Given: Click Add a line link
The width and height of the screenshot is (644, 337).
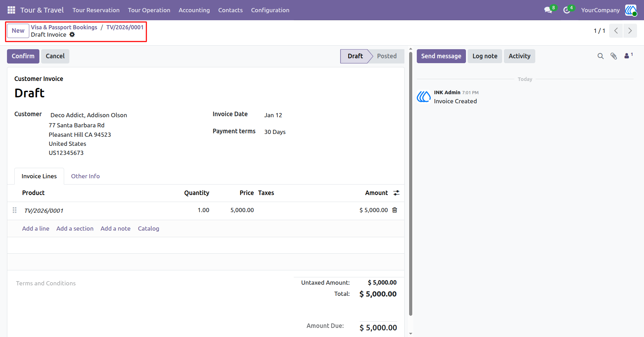Looking at the screenshot, I should [x=36, y=229].
